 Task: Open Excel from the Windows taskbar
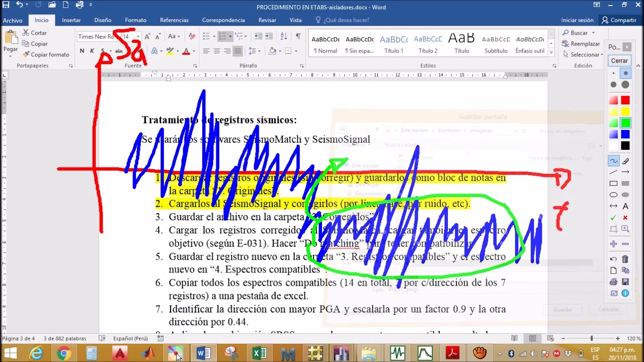pos(259,353)
